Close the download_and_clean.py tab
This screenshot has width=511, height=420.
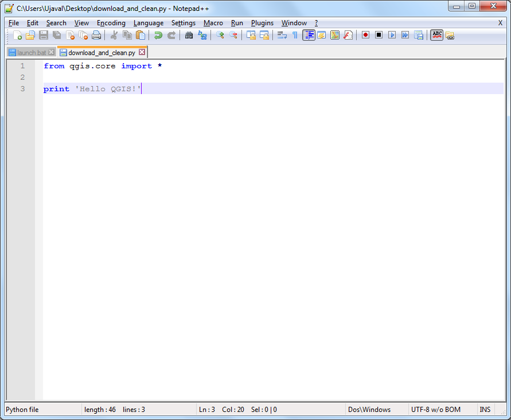coord(142,52)
